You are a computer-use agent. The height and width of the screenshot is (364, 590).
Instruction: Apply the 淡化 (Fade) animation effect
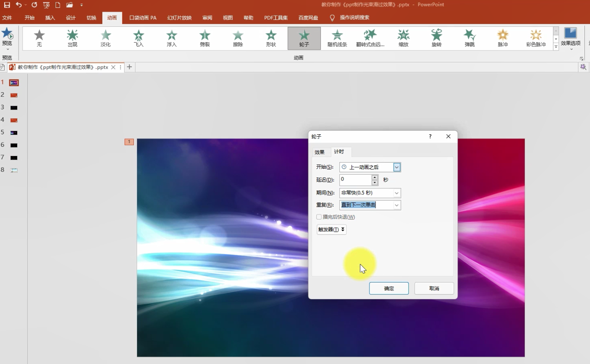point(106,38)
